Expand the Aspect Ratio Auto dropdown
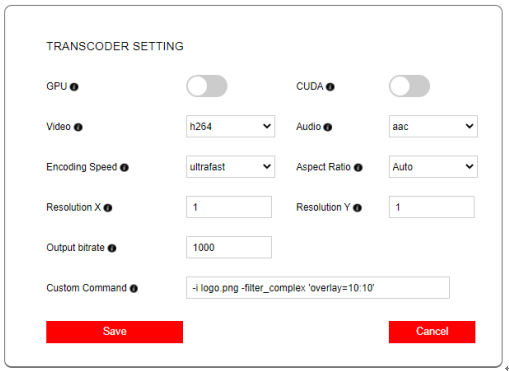Screen dimensions: 509x371 pos(433,167)
